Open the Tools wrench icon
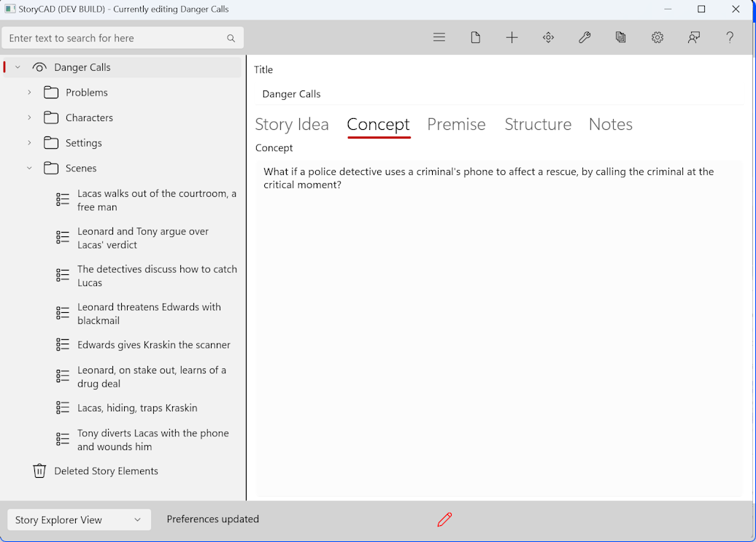Screen dimensions: 756x542 point(585,38)
